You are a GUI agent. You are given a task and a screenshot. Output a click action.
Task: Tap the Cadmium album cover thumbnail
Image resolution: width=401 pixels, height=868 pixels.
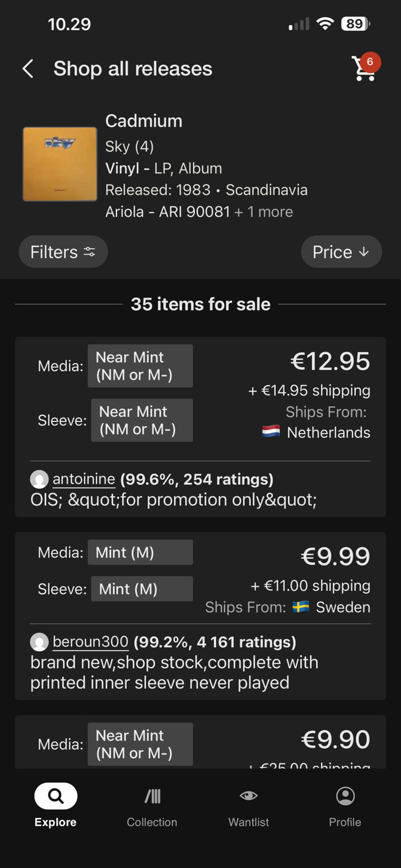coord(60,164)
